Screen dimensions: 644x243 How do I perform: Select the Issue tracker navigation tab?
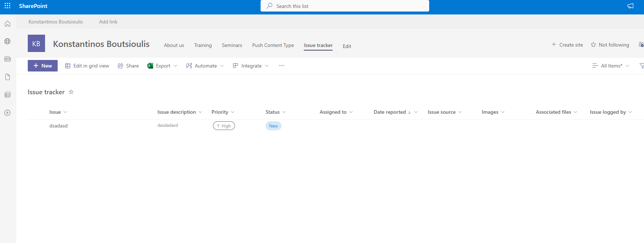pos(318,45)
